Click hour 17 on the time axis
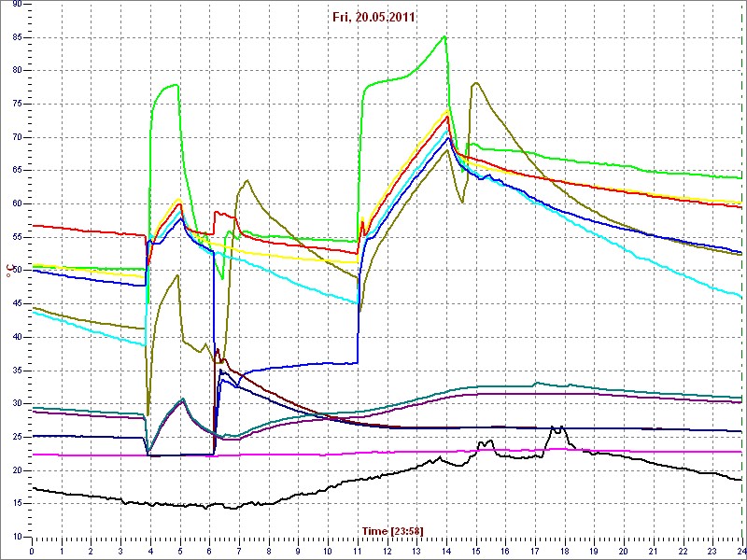This screenshot has width=747, height=560. click(535, 549)
